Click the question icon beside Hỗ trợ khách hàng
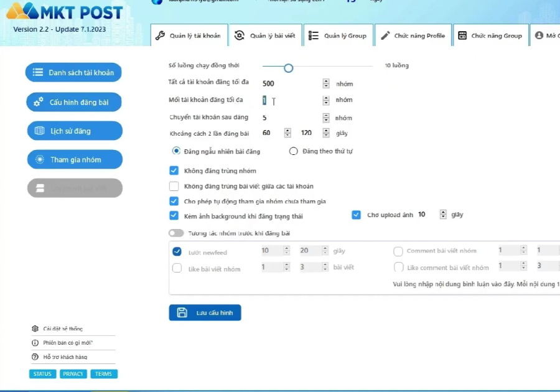Image resolution: width=560 pixels, height=392 pixels. point(35,357)
